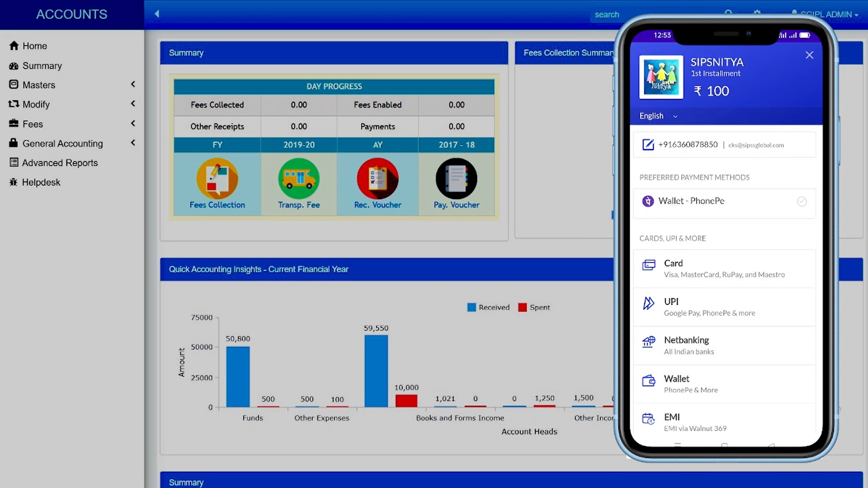Click the Wallet icon in payment list

tap(649, 381)
